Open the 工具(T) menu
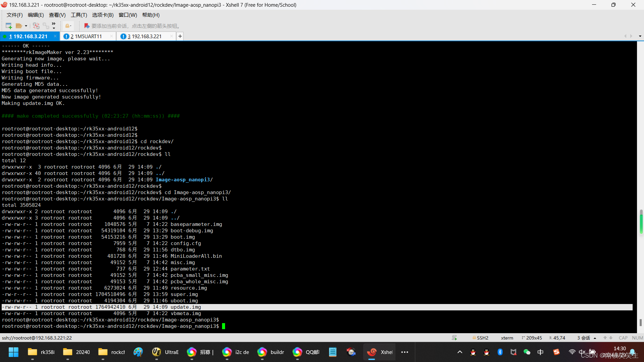Image resolution: width=644 pixels, height=362 pixels. [x=79, y=15]
